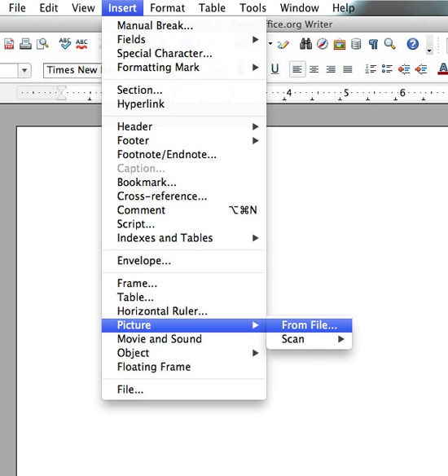Image resolution: width=448 pixels, height=476 pixels.
Task: Choose Frame... menu entry
Action: [184, 283]
